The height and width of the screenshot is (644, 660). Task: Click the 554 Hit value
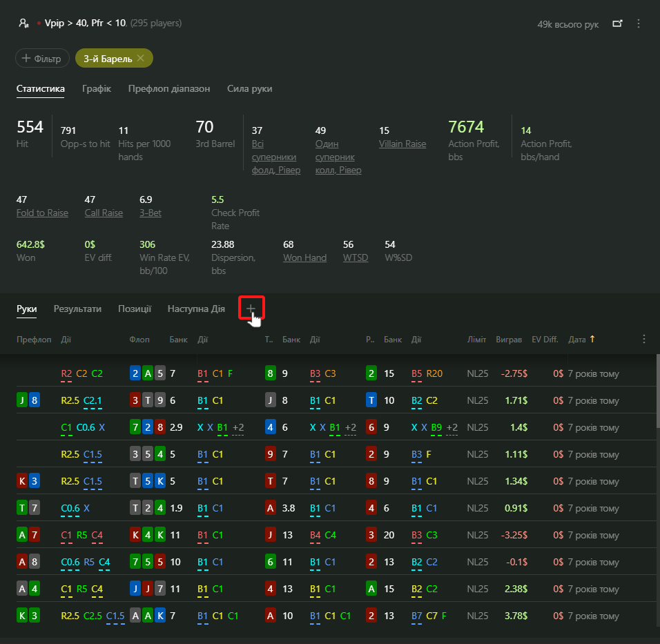30,127
